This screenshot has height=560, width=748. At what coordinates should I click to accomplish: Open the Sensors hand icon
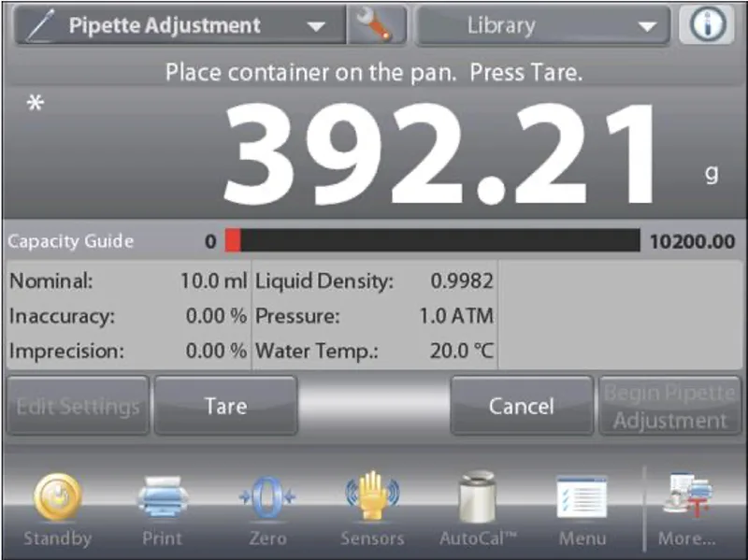372,499
